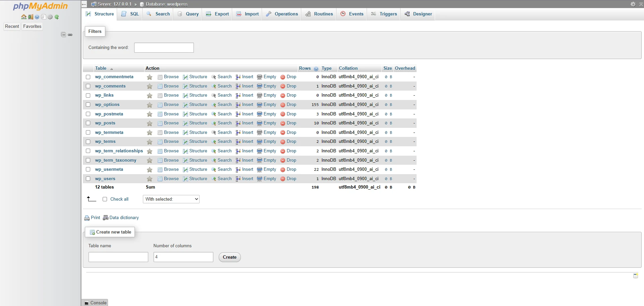Open the Data dictionary link
This screenshot has width=644, height=306.
point(121,218)
